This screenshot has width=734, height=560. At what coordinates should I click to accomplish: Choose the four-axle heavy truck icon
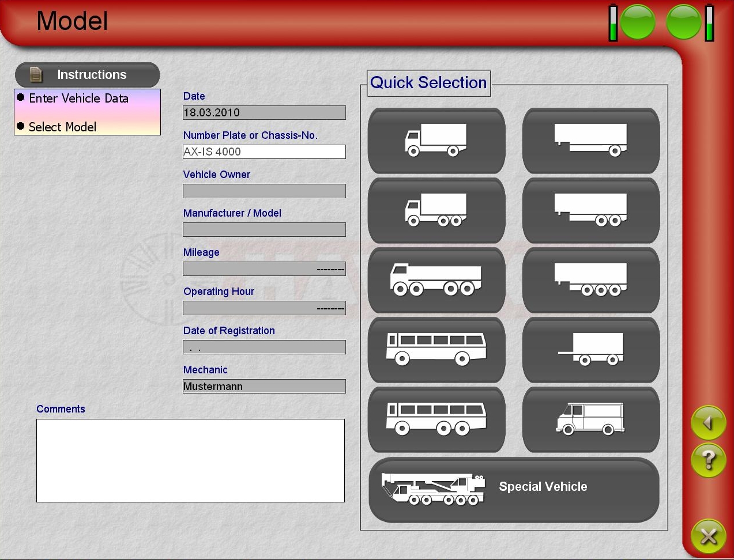(x=436, y=280)
